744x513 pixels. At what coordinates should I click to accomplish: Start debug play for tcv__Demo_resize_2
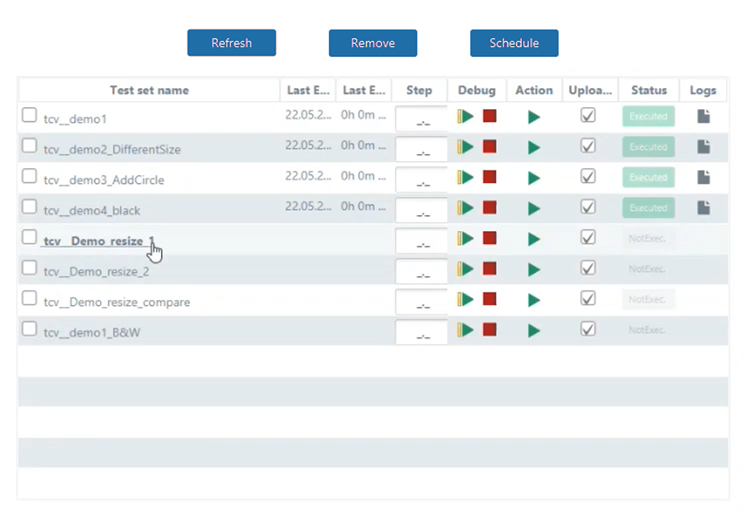[x=466, y=269]
